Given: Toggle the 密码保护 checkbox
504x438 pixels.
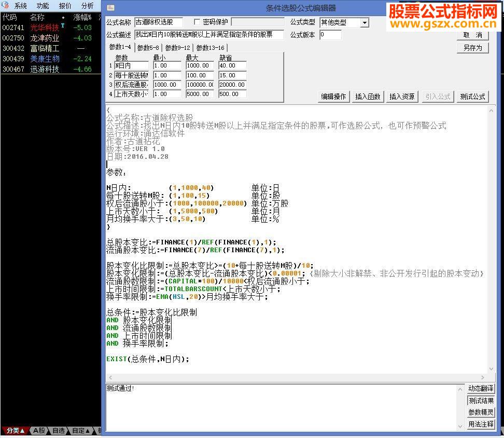Looking at the screenshot, I should (x=197, y=22).
